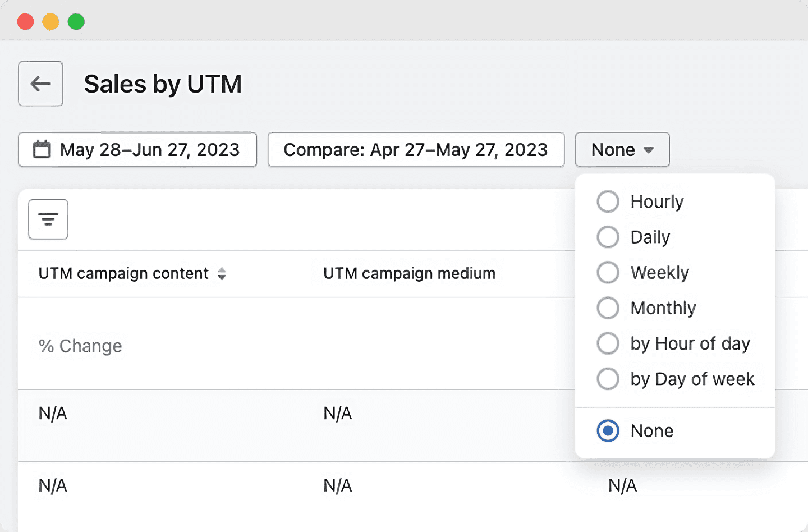The width and height of the screenshot is (808, 532).
Task: Click the calendar icon in date range
Action: [x=42, y=150]
